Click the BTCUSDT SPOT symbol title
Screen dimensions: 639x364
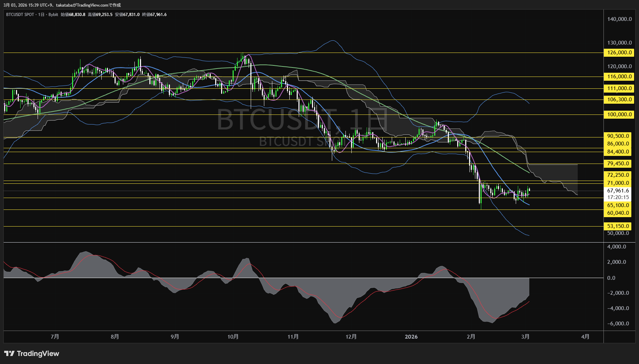[20, 15]
